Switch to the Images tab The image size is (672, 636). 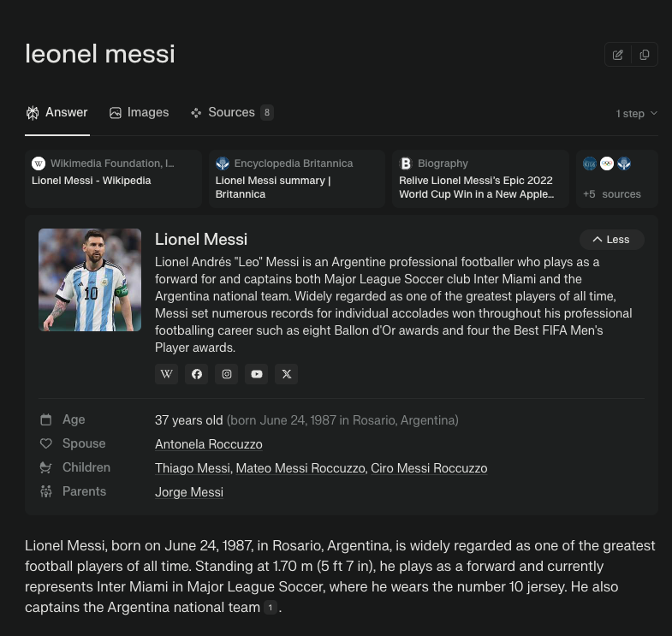[x=140, y=112]
